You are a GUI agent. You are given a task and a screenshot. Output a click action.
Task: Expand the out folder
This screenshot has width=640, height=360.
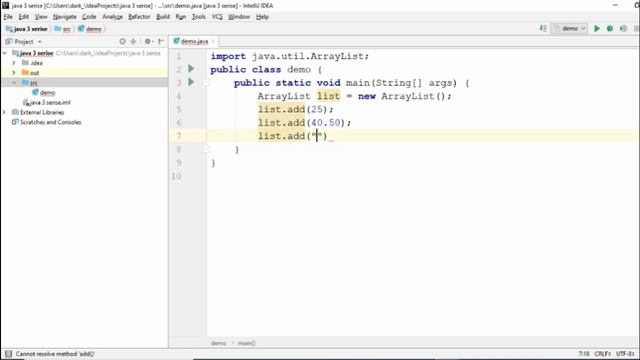(x=14, y=73)
